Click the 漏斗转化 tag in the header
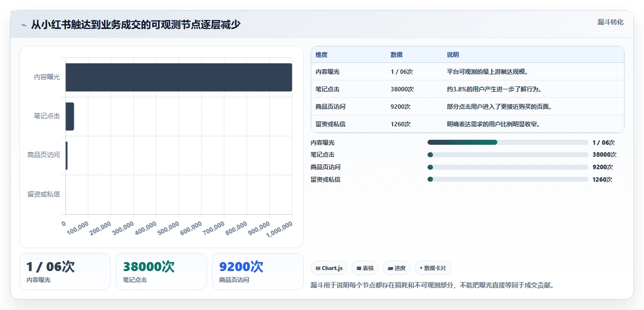This screenshot has height=310, width=644. pyautogui.click(x=611, y=22)
